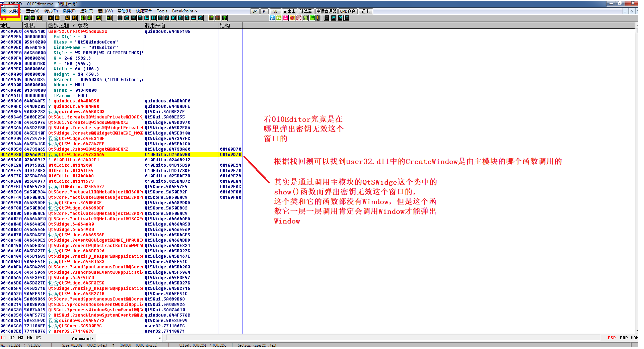The width and height of the screenshot is (644, 349).
Task: Open the CPU window with the C icon
Action: (160, 18)
